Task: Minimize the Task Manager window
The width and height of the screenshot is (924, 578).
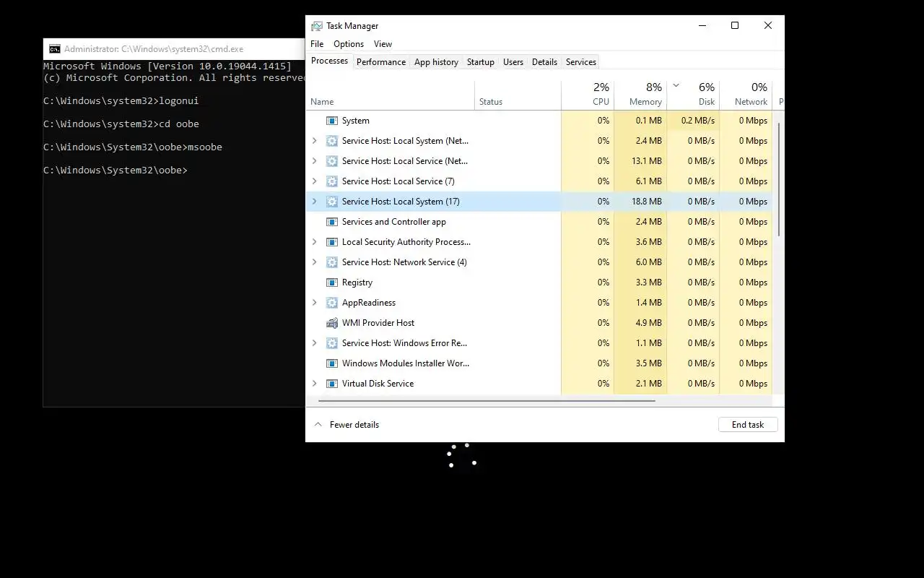Action: (702, 25)
